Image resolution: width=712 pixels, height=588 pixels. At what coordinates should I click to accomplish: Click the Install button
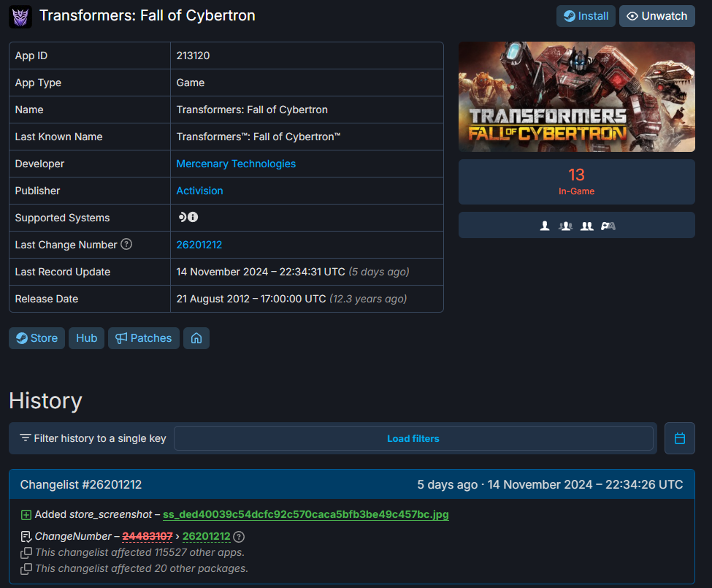coord(586,16)
